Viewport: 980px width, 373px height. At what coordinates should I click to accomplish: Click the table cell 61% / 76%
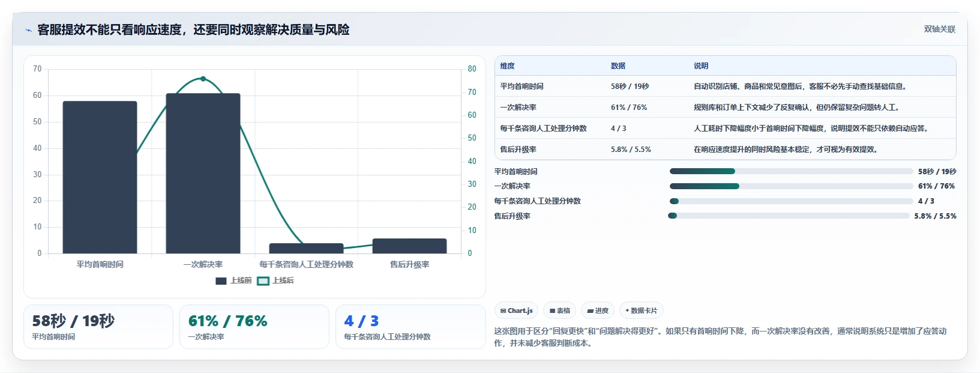coord(629,108)
